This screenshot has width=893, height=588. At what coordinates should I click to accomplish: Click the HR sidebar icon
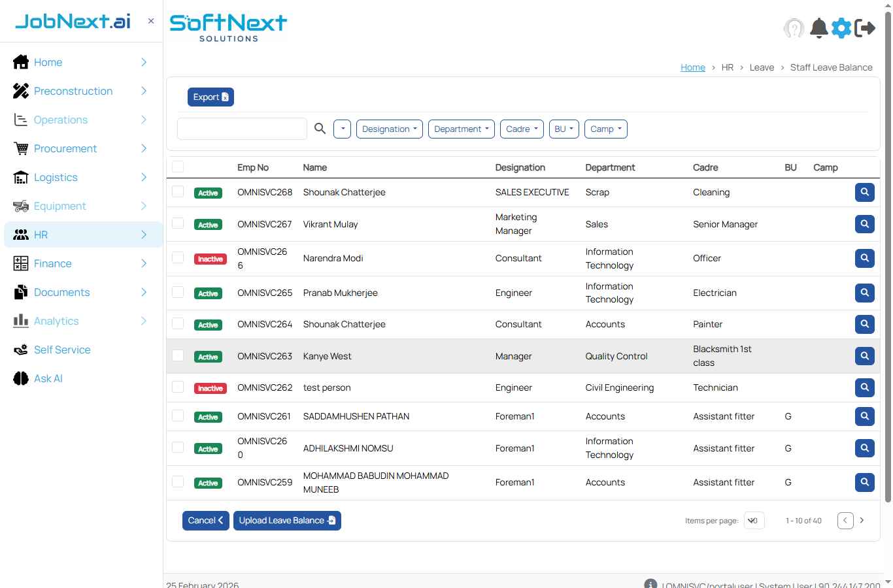tap(20, 235)
